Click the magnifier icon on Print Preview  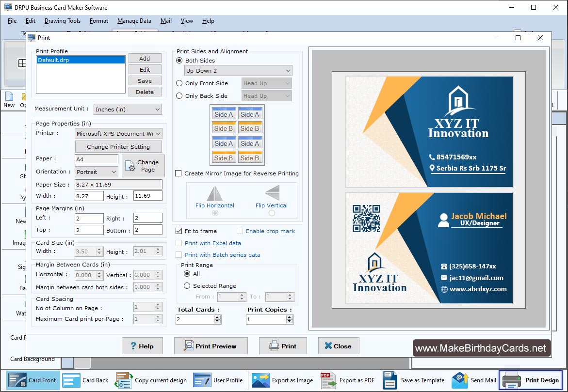188,345
